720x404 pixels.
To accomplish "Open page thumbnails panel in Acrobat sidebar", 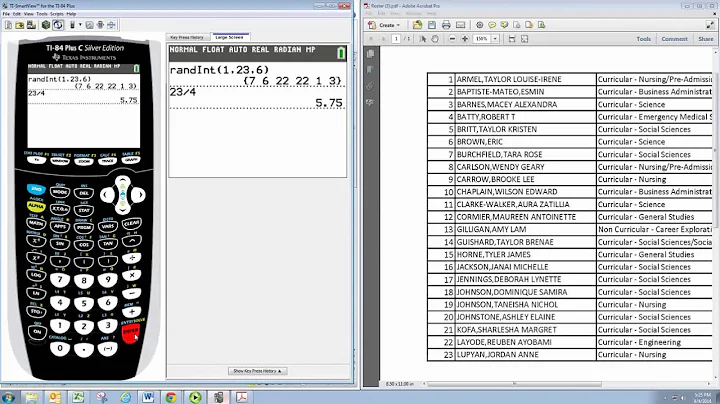I will (371, 54).
